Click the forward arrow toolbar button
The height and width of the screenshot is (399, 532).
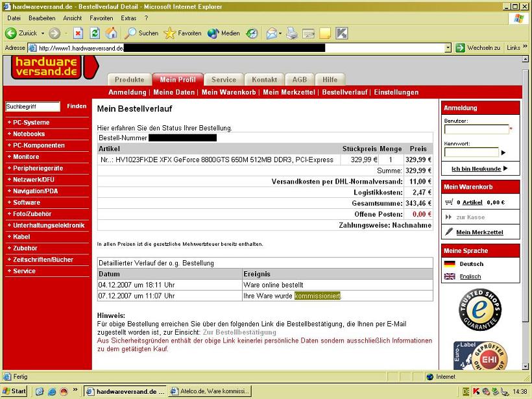point(54,33)
